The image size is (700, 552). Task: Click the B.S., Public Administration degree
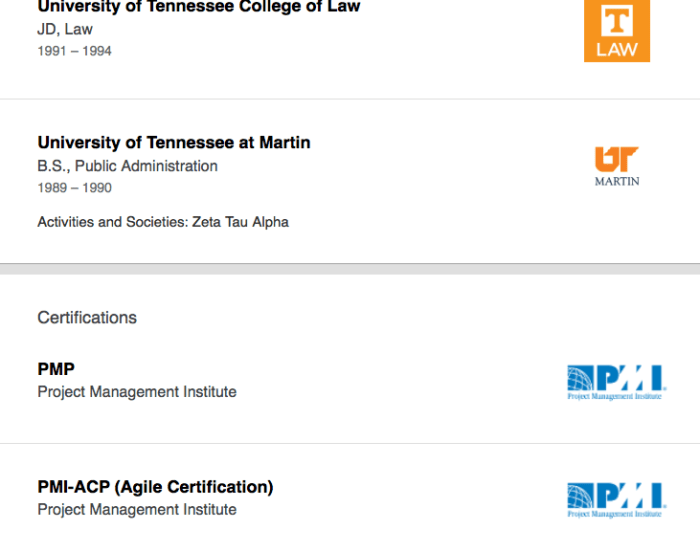[x=127, y=166]
